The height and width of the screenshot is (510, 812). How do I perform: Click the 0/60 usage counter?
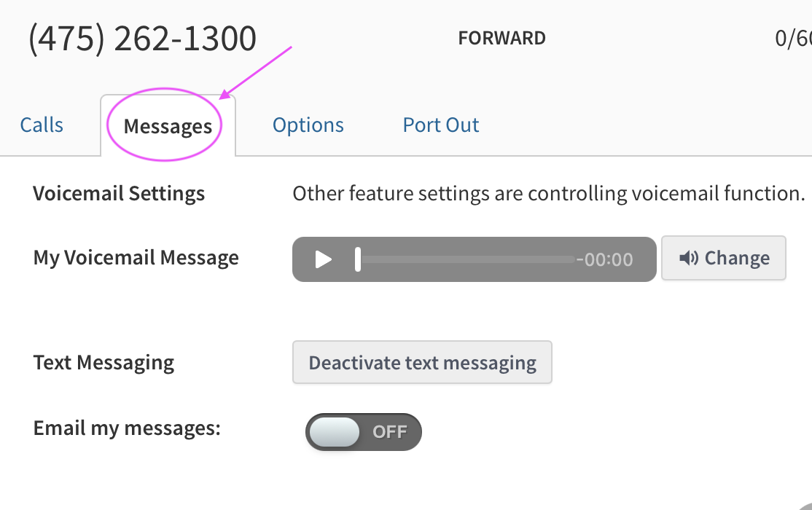click(793, 39)
